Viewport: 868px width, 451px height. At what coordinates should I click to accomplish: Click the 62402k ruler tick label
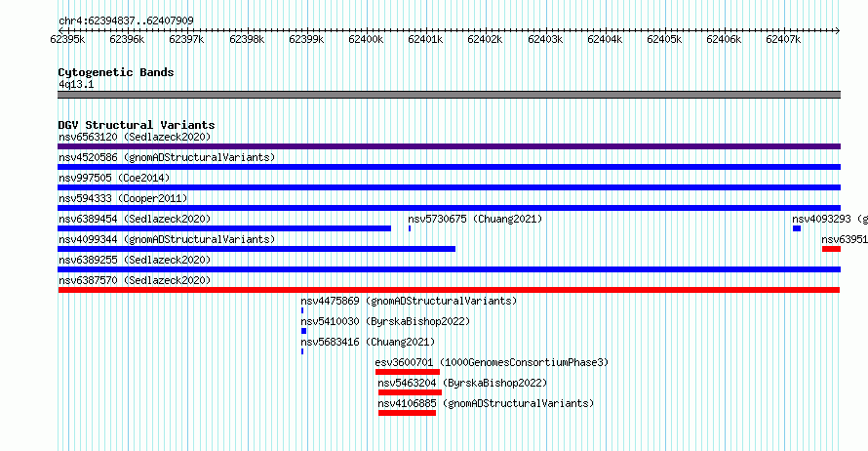point(485,39)
